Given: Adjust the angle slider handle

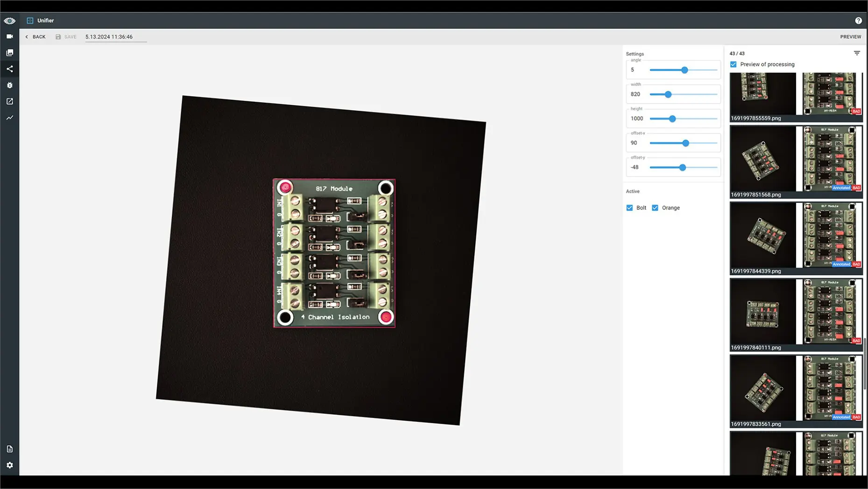Looking at the screenshot, I should click(x=685, y=70).
